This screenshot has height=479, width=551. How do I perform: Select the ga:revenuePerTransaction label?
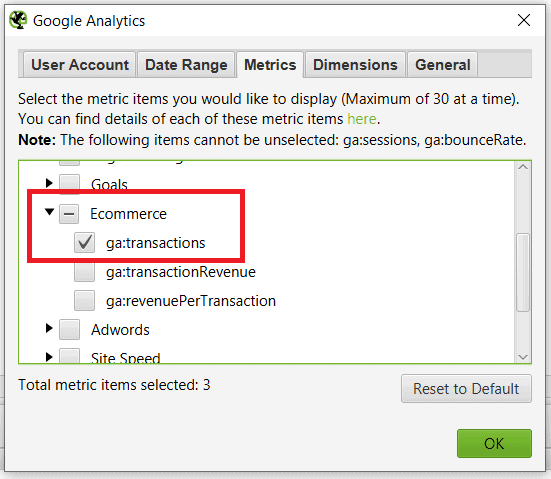click(191, 301)
